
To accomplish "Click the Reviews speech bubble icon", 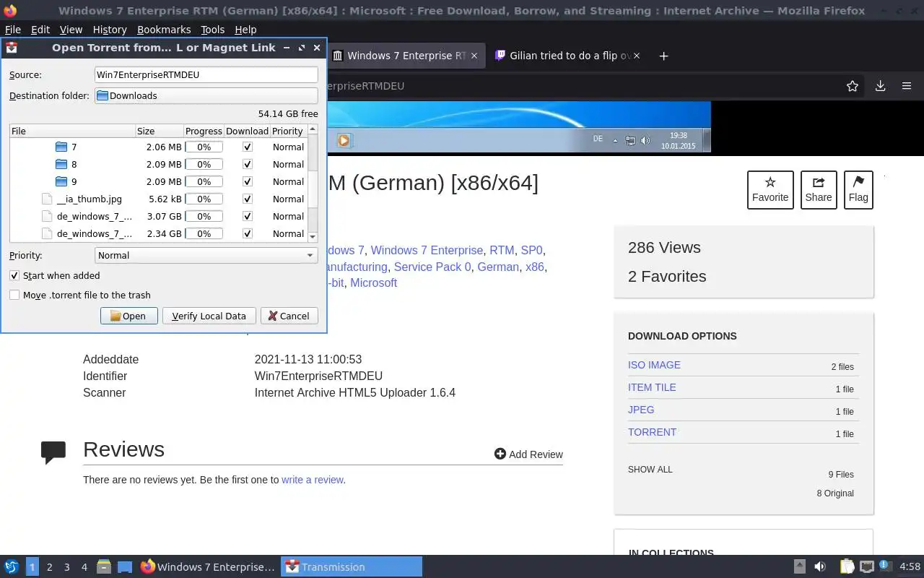I will coord(53,452).
